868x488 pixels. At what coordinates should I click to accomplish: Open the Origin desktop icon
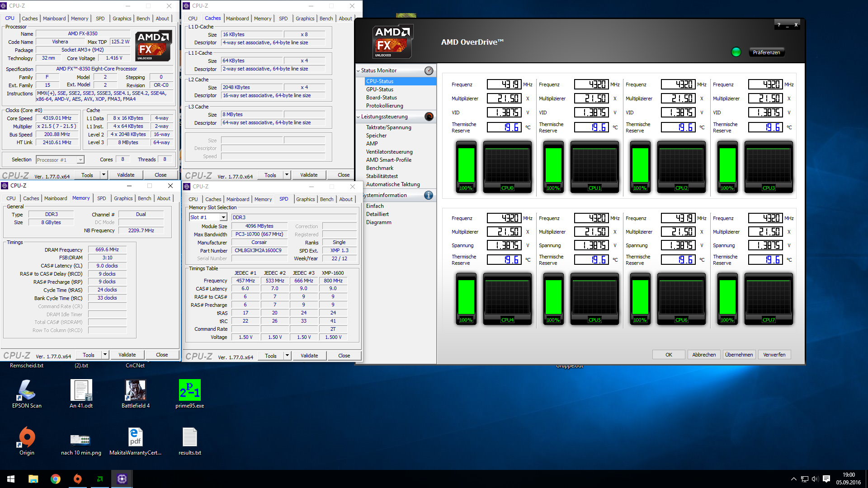tap(27, 437)
